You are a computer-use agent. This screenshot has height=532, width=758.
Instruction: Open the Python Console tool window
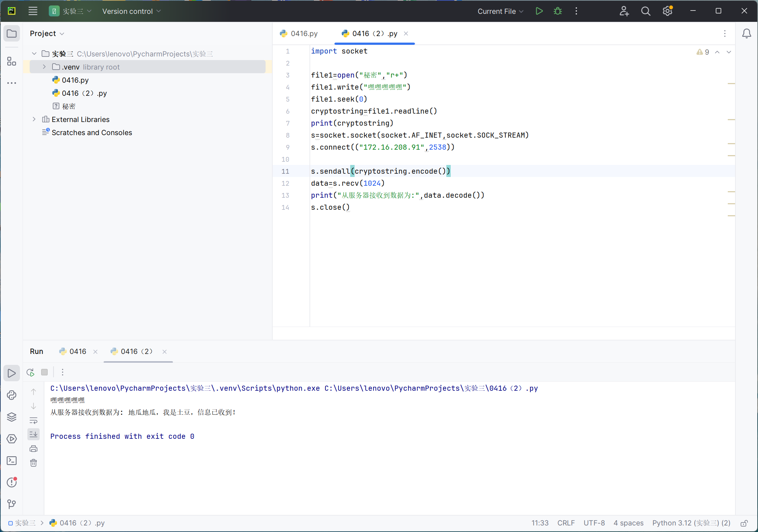tap(12, 395)
